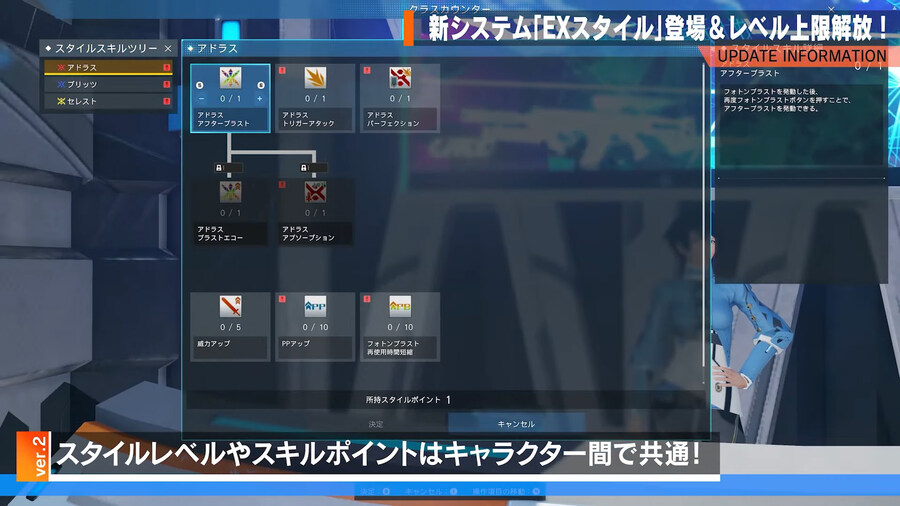Click the skill panel vertical scrollbar
Screen dimensions: 900x506
(x=703, y=220)
